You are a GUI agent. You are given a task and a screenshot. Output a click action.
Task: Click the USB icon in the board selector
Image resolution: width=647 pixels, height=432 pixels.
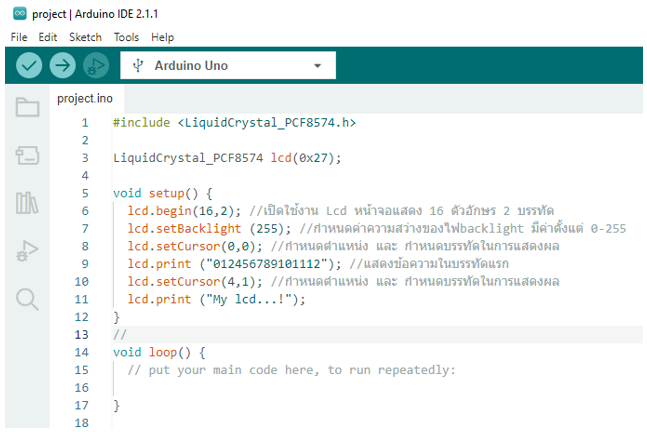click(x=138, y=65)
